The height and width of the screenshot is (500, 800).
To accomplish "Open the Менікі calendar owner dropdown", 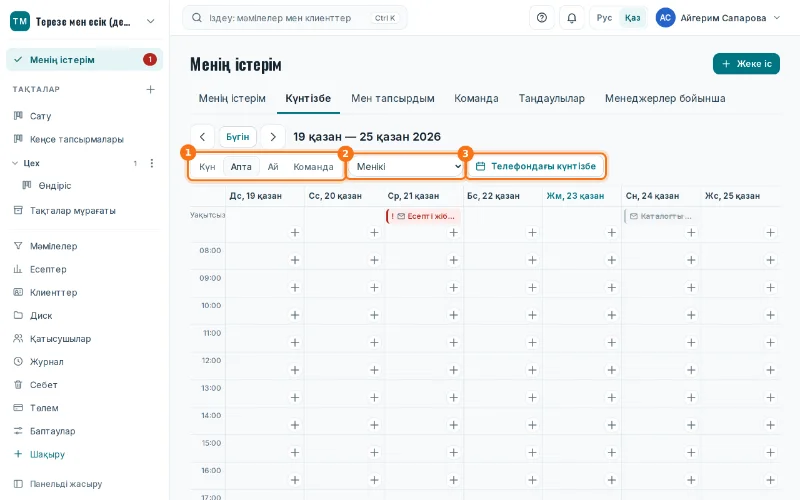I will point(406,166).
